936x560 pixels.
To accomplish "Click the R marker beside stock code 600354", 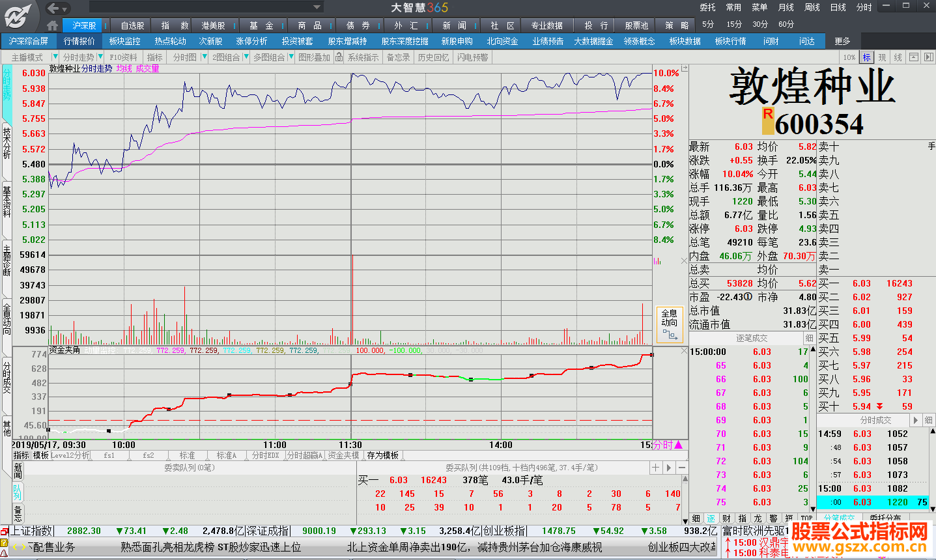I will pyautogui.click(x=768, y=120).
